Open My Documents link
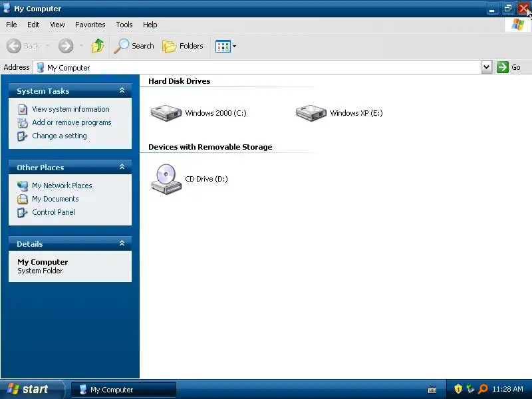532x399 pixels. (x=55, y=199)
